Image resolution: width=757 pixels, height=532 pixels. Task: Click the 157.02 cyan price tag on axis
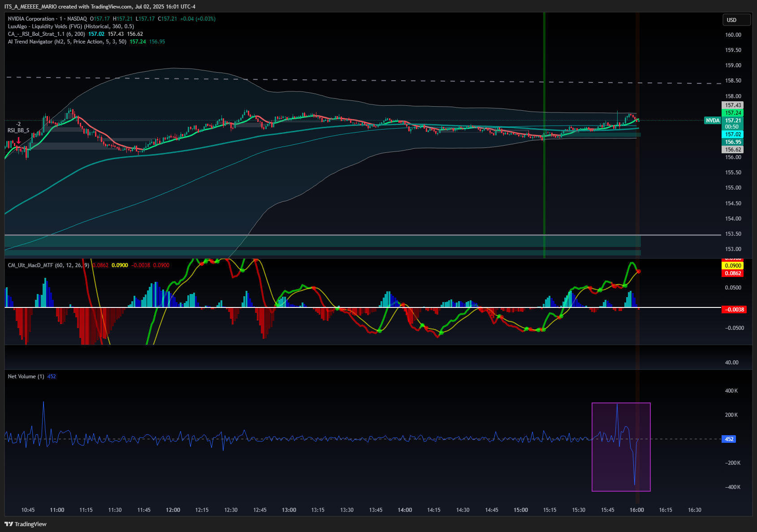(733, 134)
